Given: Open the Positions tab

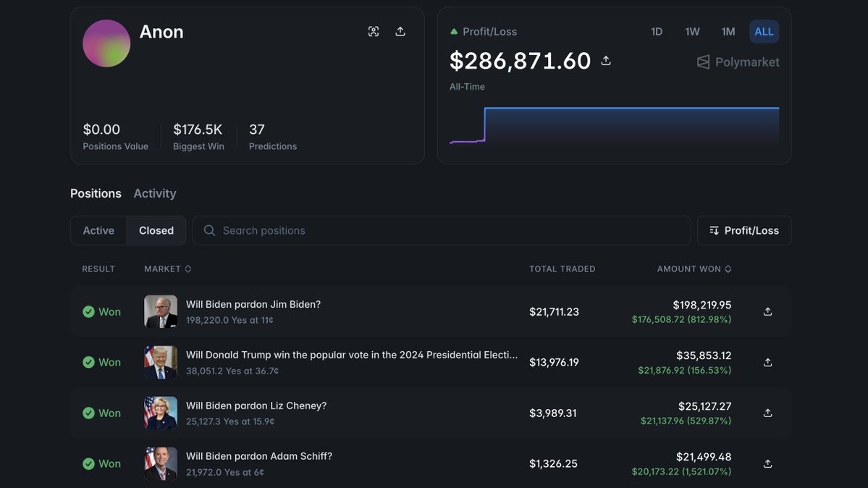Looking at the screenshot, I should 96,193.
